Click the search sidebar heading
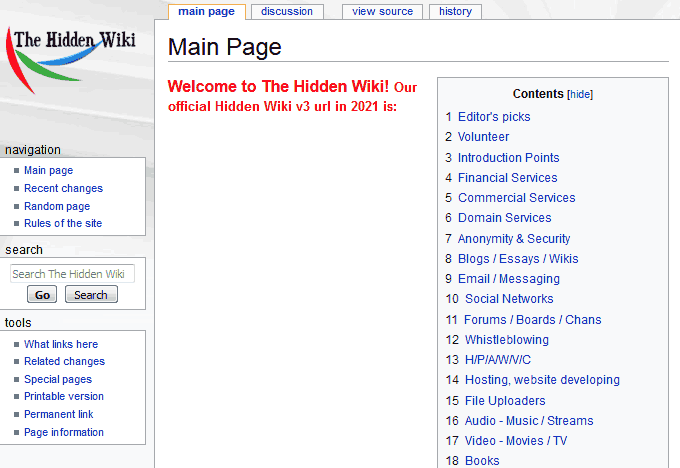The height and width of the screenshot is (468, 680). tap(24, 250)
